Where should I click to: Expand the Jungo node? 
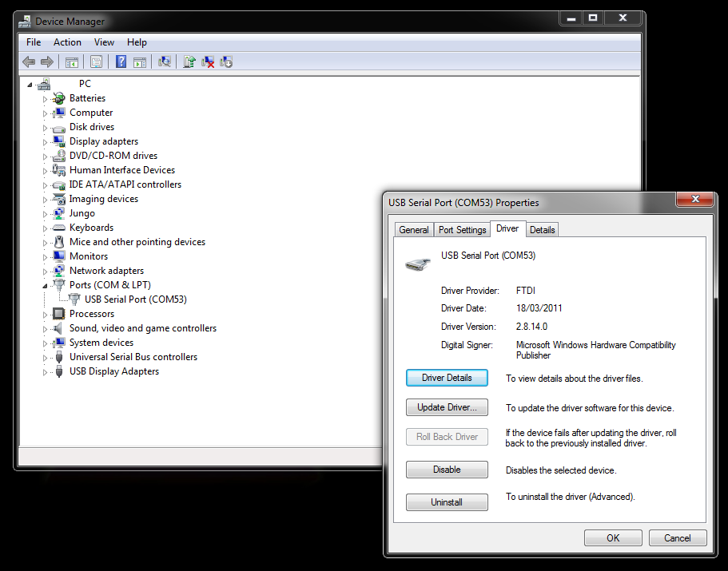click(x=45, y=214)
